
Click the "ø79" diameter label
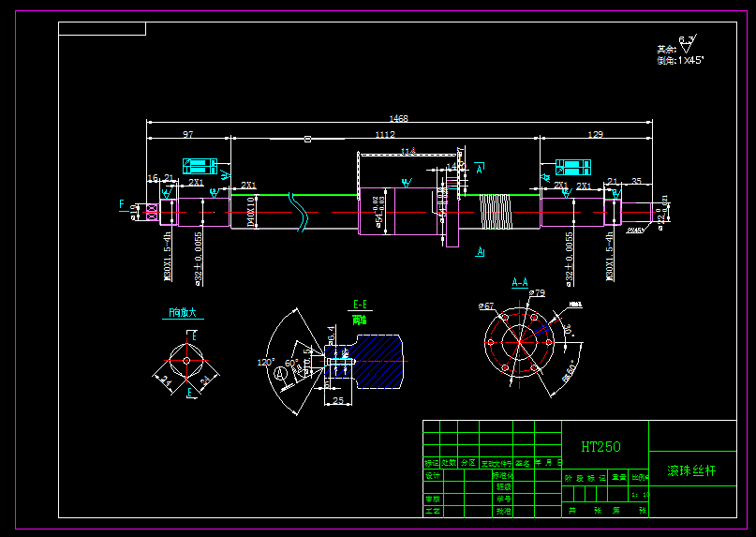tap(537, 292)
